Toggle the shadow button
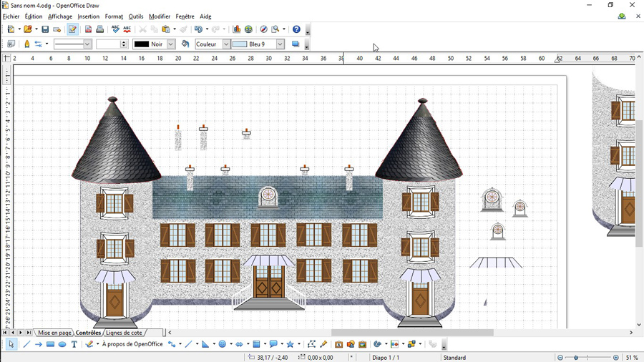The height and width of the screenshot is (362, 644). pyautogui.click(x=295, y=44)
